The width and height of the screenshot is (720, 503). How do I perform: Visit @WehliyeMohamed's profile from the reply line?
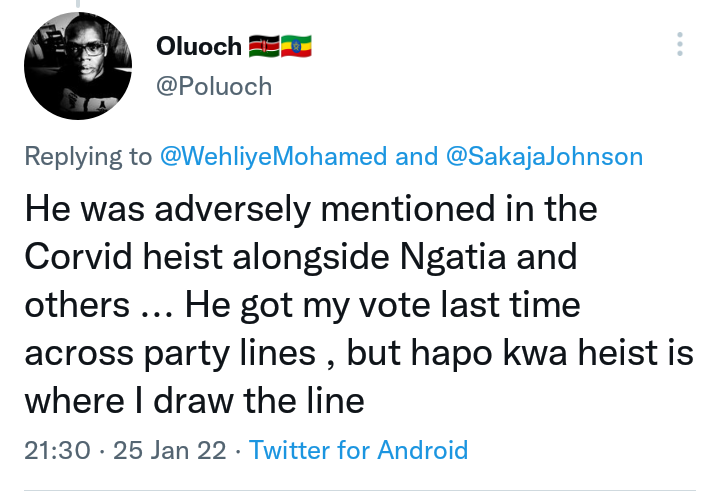point(274,156)
